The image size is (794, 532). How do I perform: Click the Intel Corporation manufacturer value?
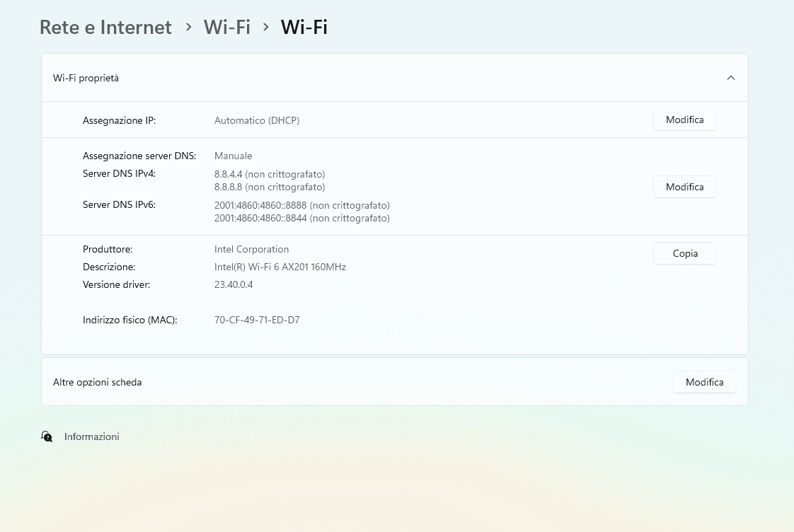point(252,249)
